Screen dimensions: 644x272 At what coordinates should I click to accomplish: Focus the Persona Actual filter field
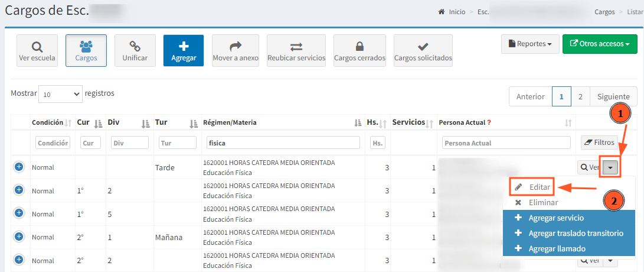506,143
